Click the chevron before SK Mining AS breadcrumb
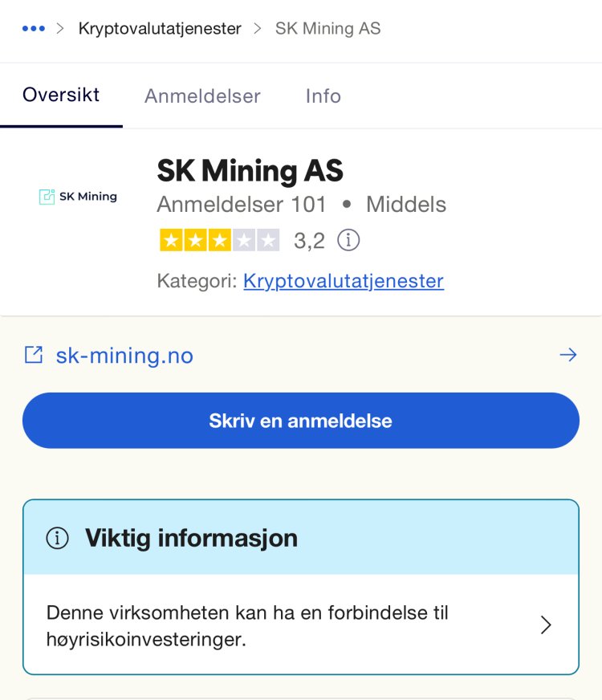602x700 pixels. (x=258, y=29)
